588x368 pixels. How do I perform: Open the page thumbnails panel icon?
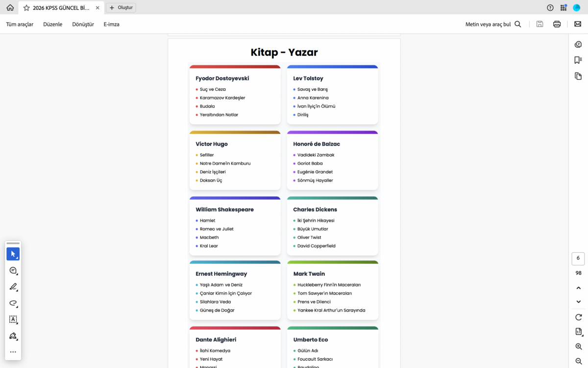578,76
